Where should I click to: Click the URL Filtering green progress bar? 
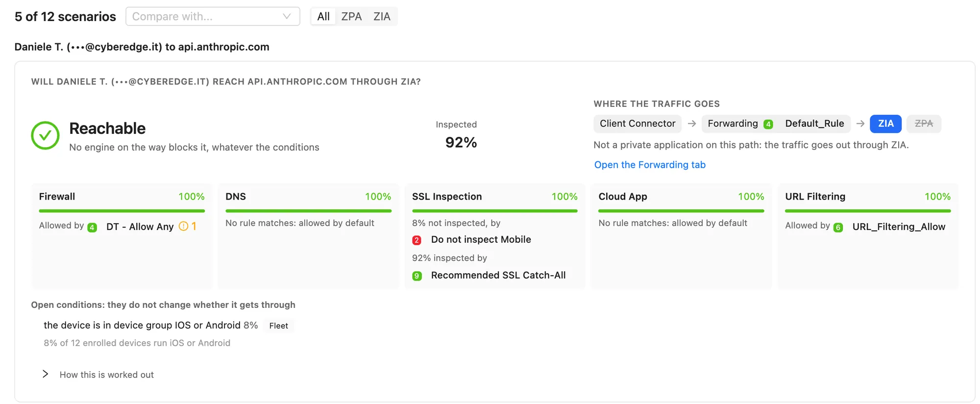pos(868,211)
